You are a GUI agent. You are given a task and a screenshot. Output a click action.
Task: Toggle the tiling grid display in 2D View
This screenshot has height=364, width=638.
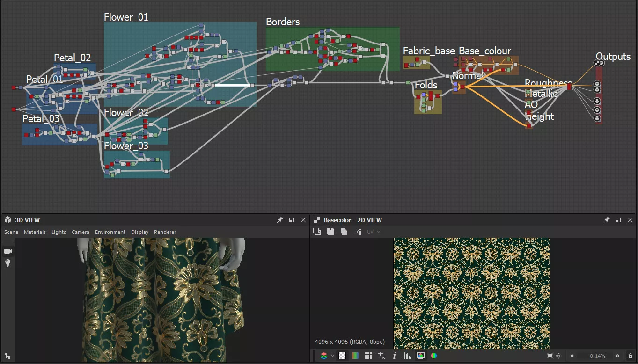tap(368, 356)
